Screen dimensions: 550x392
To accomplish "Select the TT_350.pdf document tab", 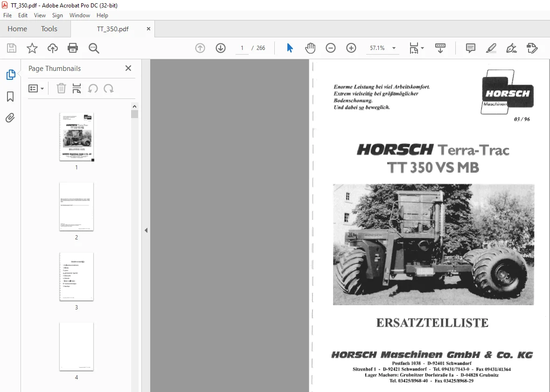I will click(x=112, y=29).
